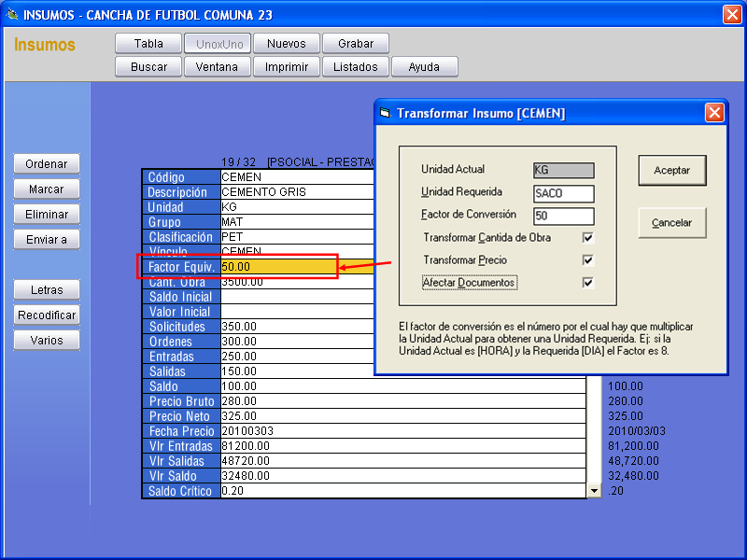Select the UnoxUno view button
This screenshot has height=560, width=747.
[x=218, y=44]
